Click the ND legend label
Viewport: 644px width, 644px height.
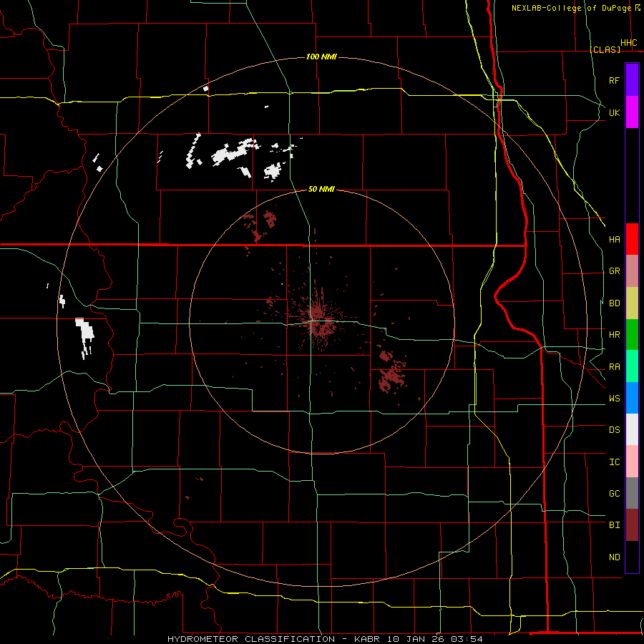pos(614,557)
